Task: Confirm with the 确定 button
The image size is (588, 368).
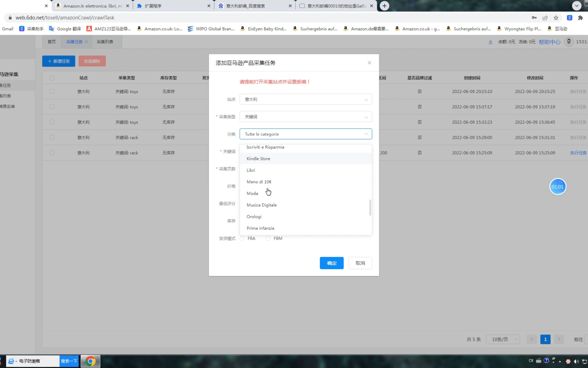Action: point(332,263)
